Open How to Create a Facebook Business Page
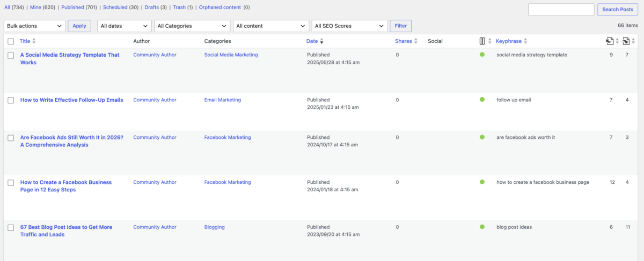The image size is (644, 261). 66,186
